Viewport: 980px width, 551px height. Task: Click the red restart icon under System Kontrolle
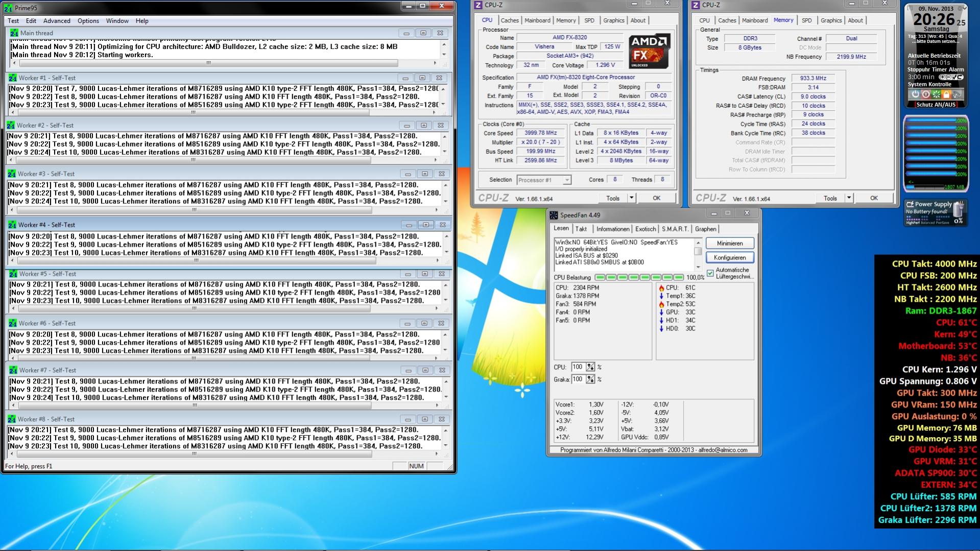925,94
